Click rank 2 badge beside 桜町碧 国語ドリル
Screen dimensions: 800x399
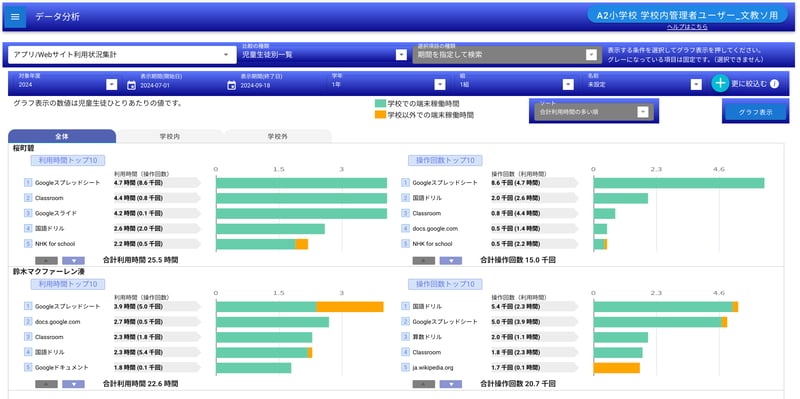405,198
